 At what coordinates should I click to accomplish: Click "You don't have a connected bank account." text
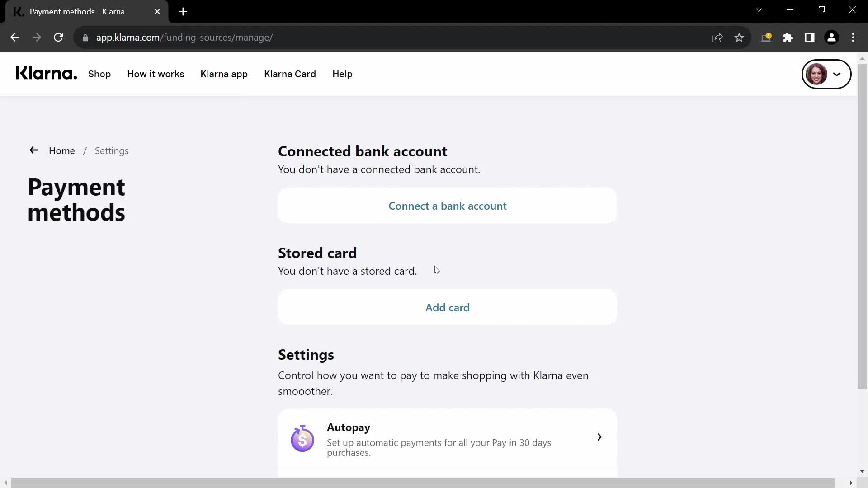(379, 169)
